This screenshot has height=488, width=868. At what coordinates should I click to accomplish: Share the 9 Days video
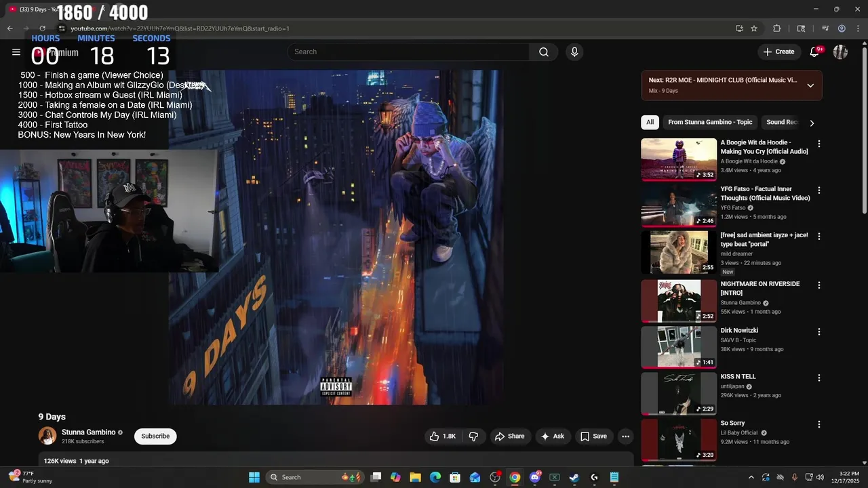[x=509, y=436]
